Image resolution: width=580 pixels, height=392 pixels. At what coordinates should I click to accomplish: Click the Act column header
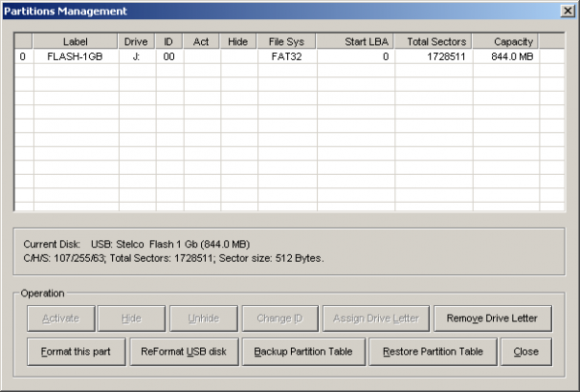click(202, 42)
